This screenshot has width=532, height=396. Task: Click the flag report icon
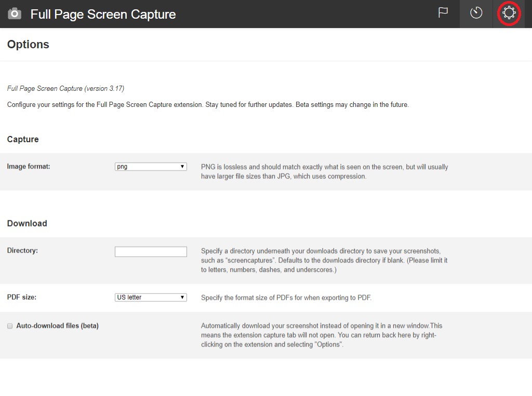point(443,13)
